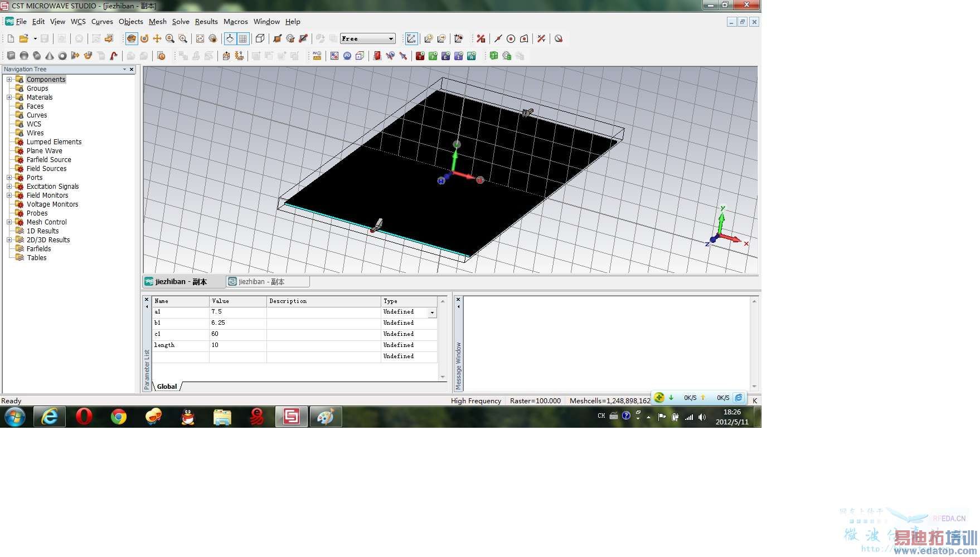Screen dimensions: 980x557
Task: Open the Free selection mode dropdown
Action: [x=391, y=38]
